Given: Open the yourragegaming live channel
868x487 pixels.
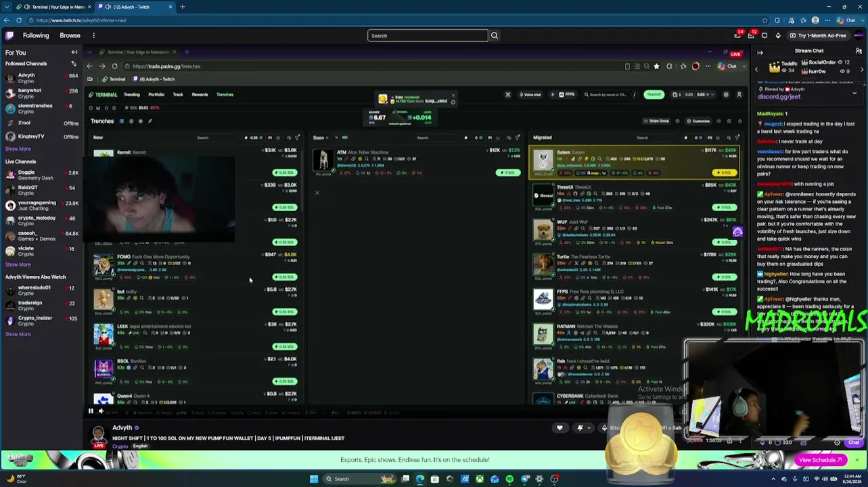Looking at the screenshot, I should 41,206.
